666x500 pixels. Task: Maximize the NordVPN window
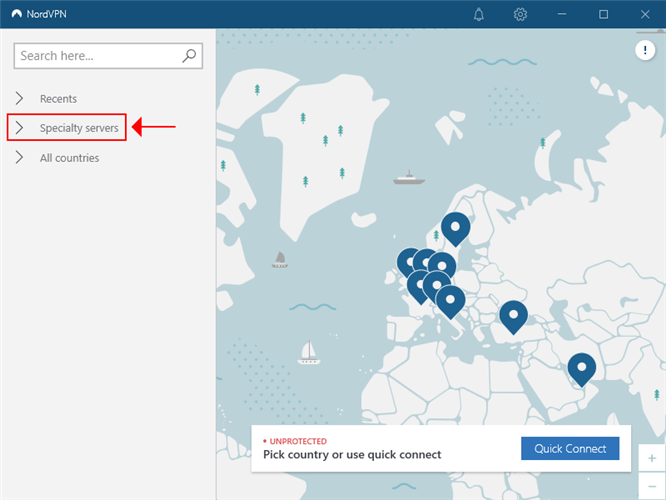(603, 14)
